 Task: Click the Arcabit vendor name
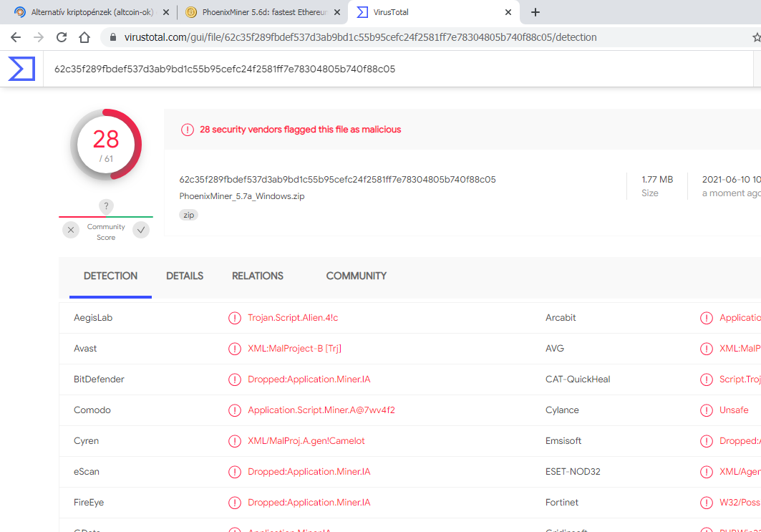click(561, 318)
